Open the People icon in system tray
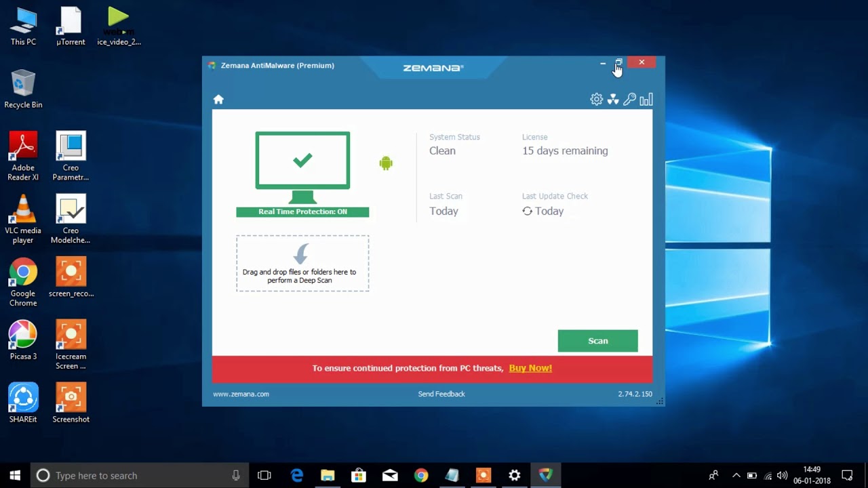The width and height of the screenshot is (868, 488). pos(713,475)
